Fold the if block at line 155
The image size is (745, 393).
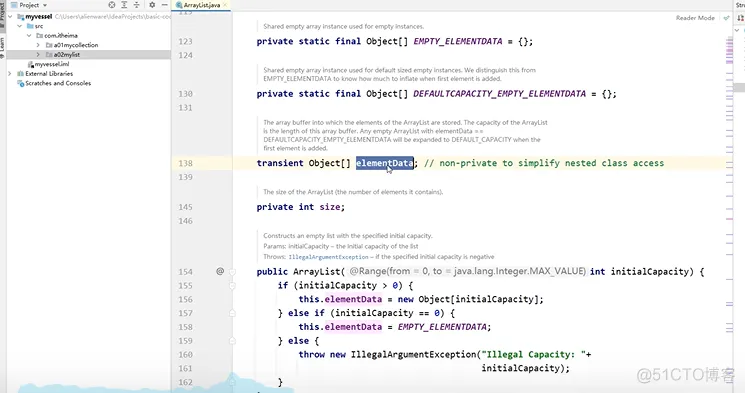tap(232, 286)
